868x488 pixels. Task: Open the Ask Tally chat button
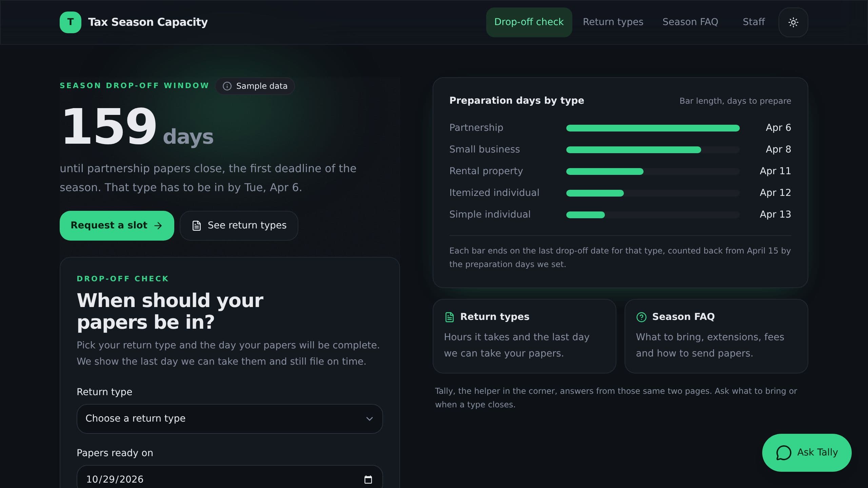(807, 453)
